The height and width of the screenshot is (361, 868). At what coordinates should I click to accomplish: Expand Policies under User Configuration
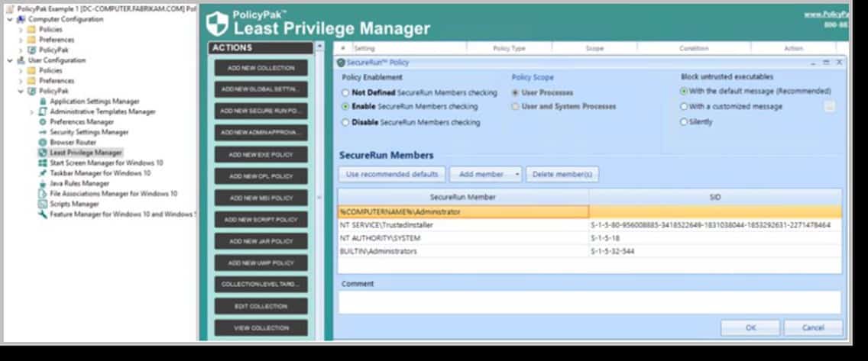click(21, 71)
